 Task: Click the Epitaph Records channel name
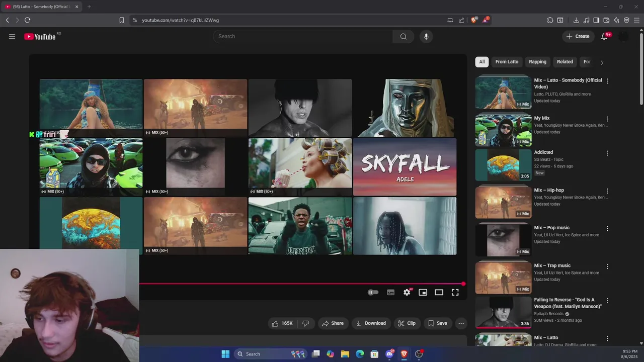pos(549,314)
